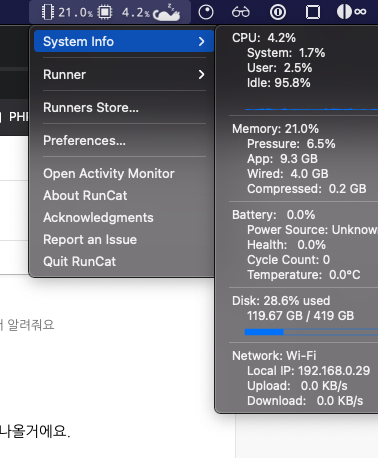Click the 21.0% memory readout in menu bar

[x=76, y=13]
